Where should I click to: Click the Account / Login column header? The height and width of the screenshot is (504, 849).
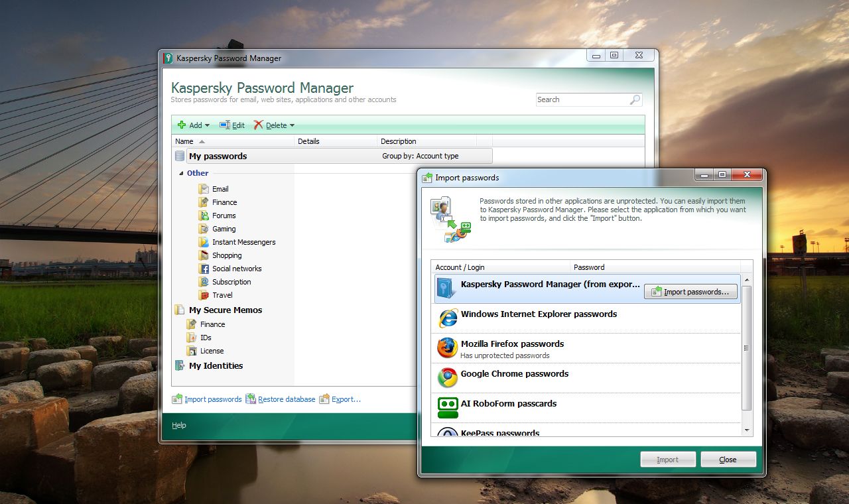[x=501, y=267]
